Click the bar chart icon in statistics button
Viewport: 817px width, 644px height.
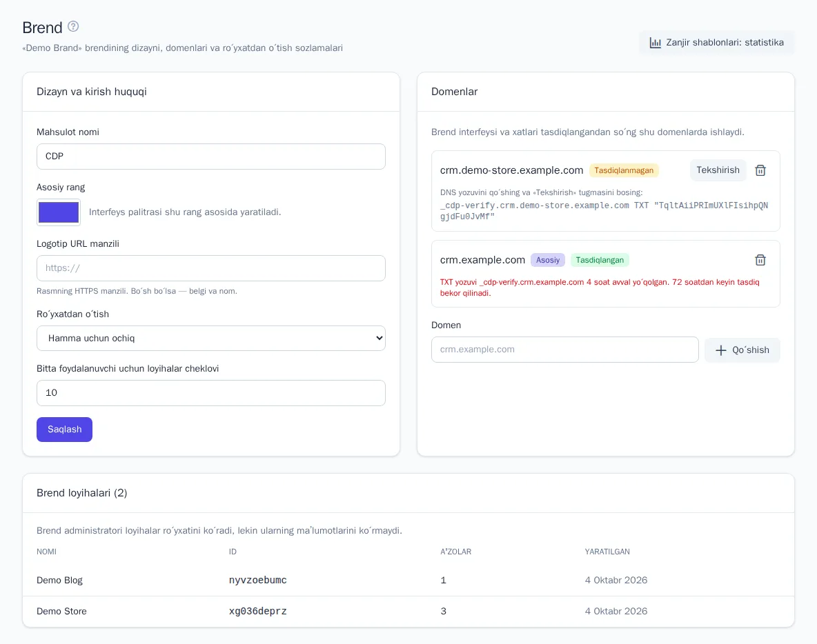pyautogui.click(x=655, y=43)
